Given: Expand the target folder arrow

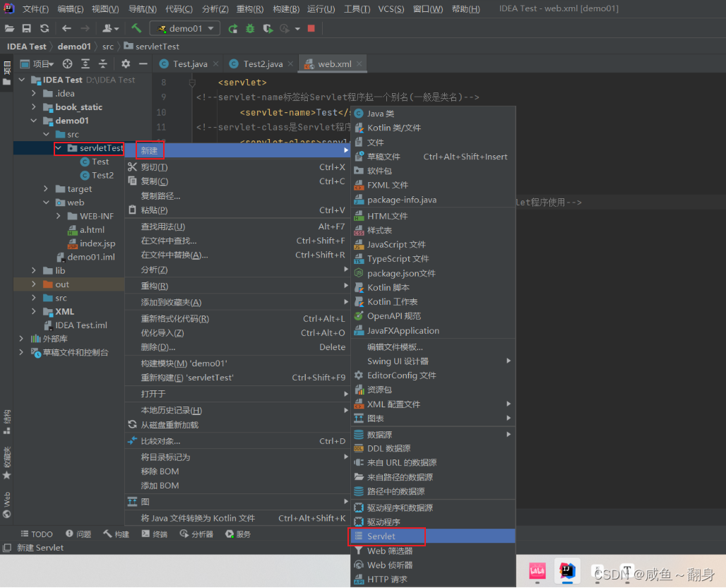Looking at the screenshot, I should point(46,188).
